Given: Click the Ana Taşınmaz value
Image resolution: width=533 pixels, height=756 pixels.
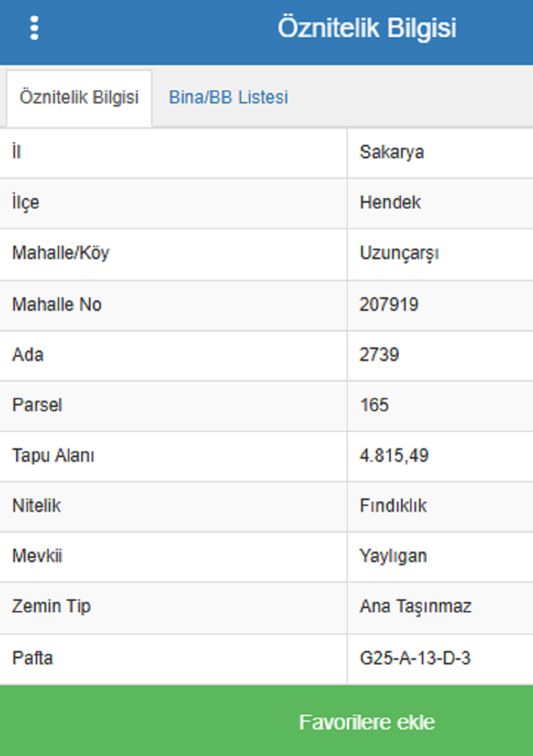Looking at the screenshot, I should (416, 606).
